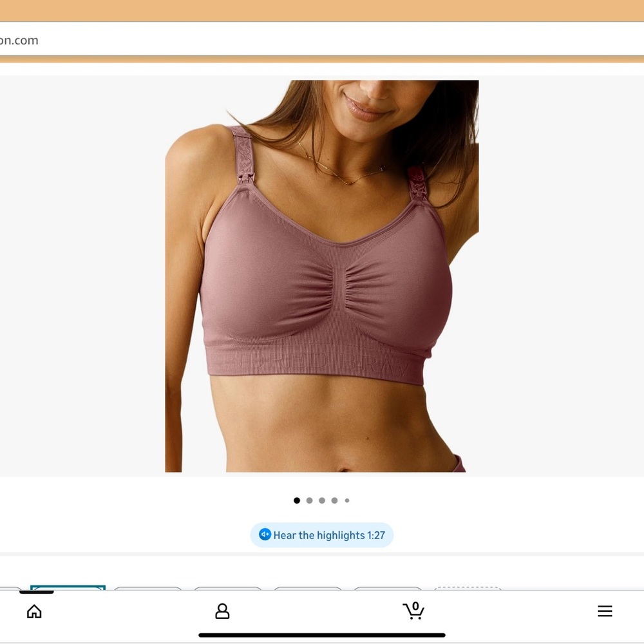644x644 pixels.
Task: Jump to the last carousel dot
Action: tap(347, 500)
